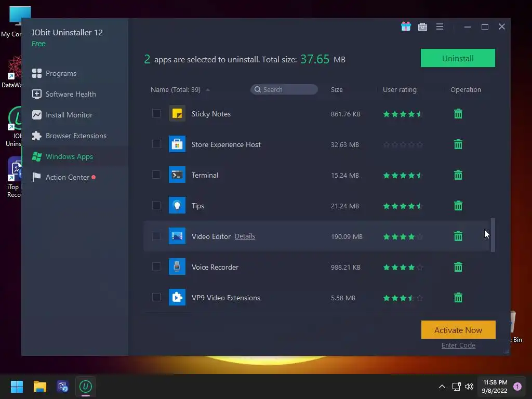This screenshot has width=532, height=399.
Task: Open the Software Health section
Action: (x=75, y=94)
